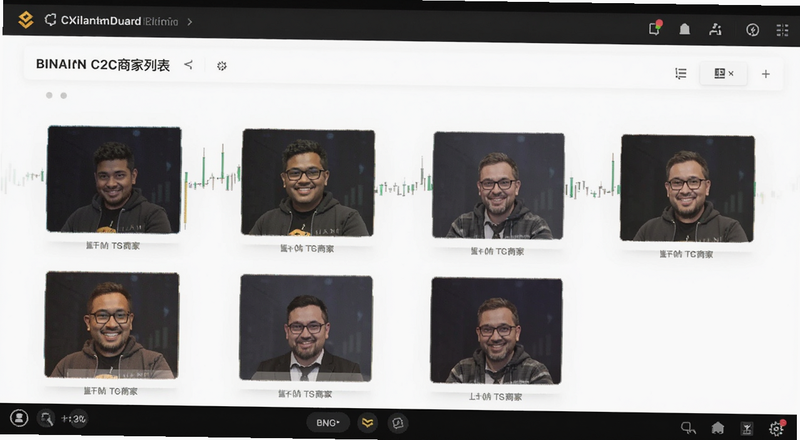Screen dimensions: 800x440
Task: Open merchant photo without glasses in hoodie
Action: pos(114,179)
